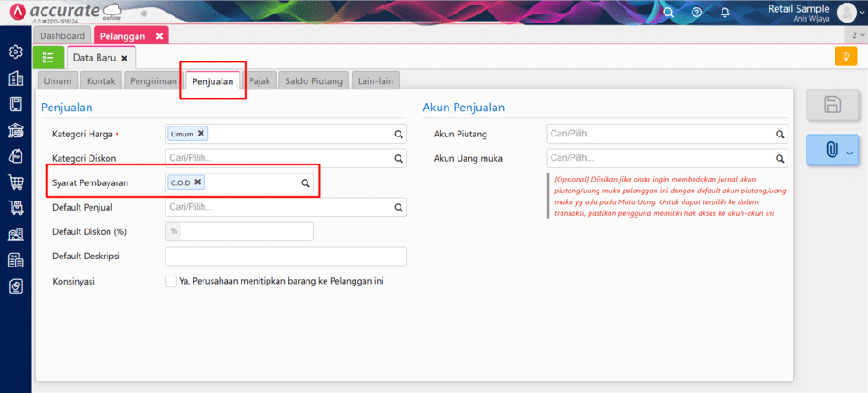The height and width of the screenshot is (393, 868).
Task: Open the Cash & Bank module icon
Action: pyautogui.click(x=15, y=130)
